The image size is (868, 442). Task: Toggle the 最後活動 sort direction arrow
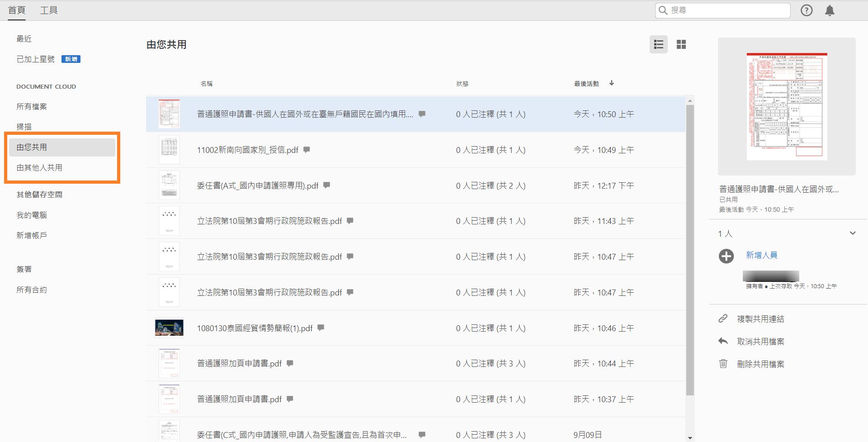coord(612,83)
